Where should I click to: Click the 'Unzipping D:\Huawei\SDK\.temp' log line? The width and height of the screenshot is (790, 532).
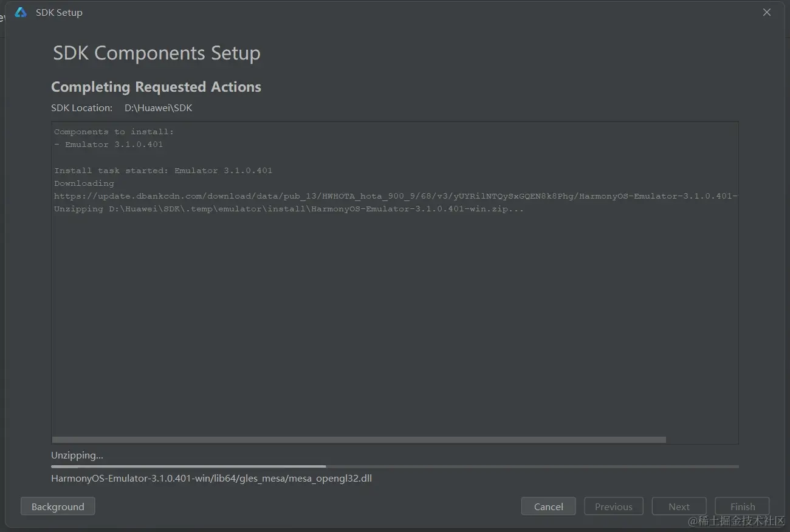point(289,209)
